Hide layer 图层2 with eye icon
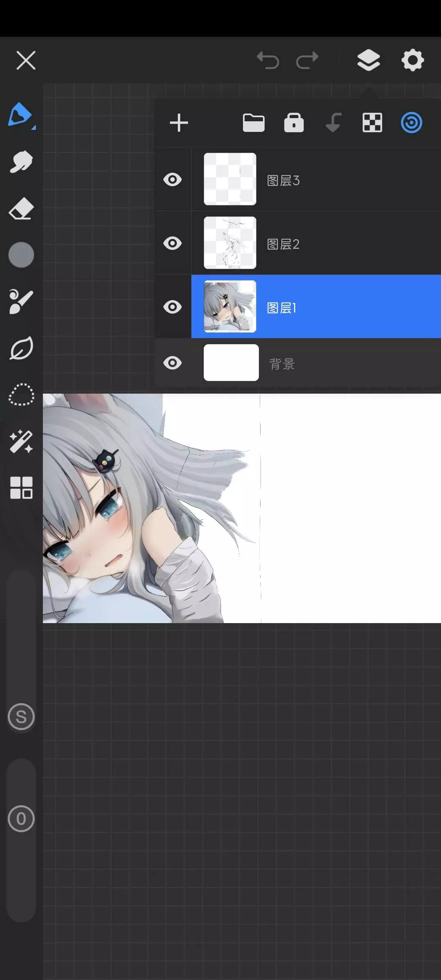This screenshot has height=980, width=441. (173, 243)
